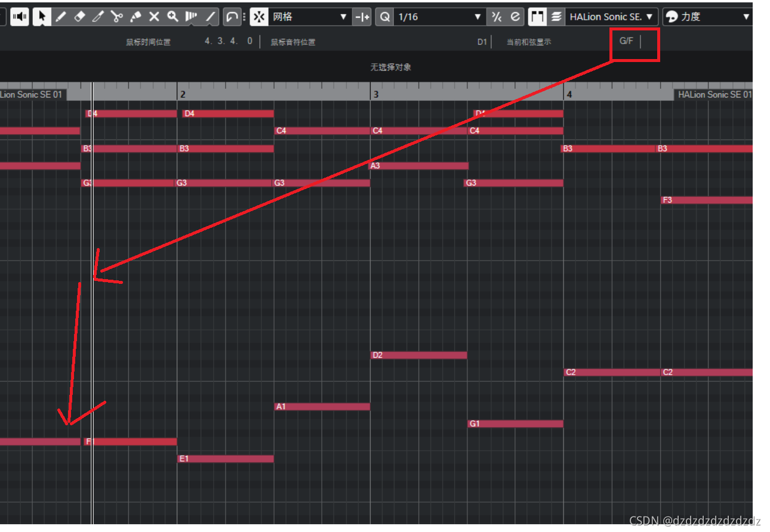Open the quantize panel e icon

point(515,17)
